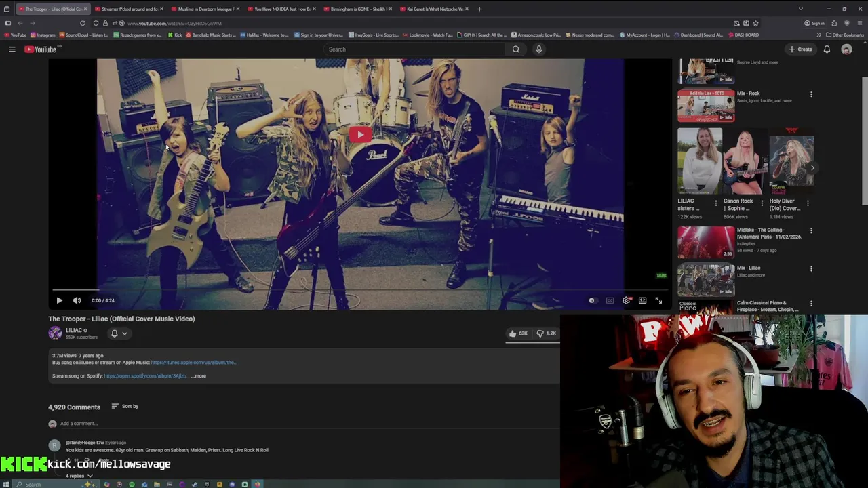This screenshot has height=488, width=868.
Task: Open the LILIAC channel name link
Action: click(74, 330)
